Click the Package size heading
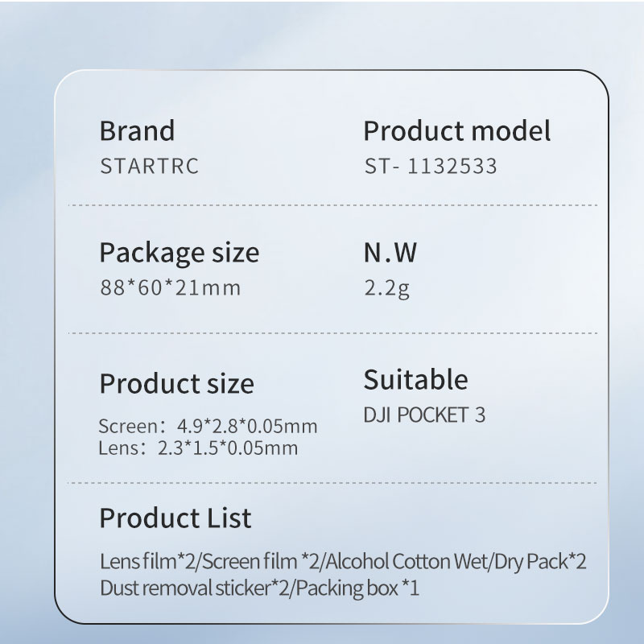This screenshot has width=644, height=644. point(179,253)
